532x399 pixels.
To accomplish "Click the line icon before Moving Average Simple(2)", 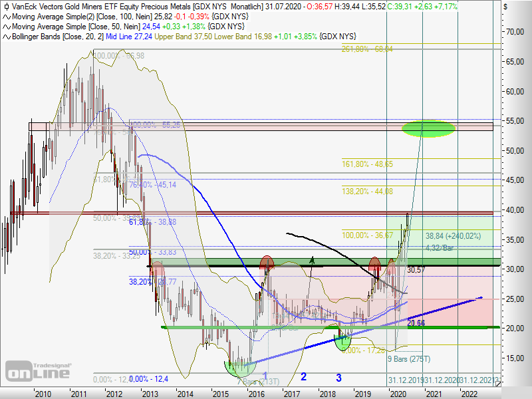I will pyautogui.click(x=7, y=17).
